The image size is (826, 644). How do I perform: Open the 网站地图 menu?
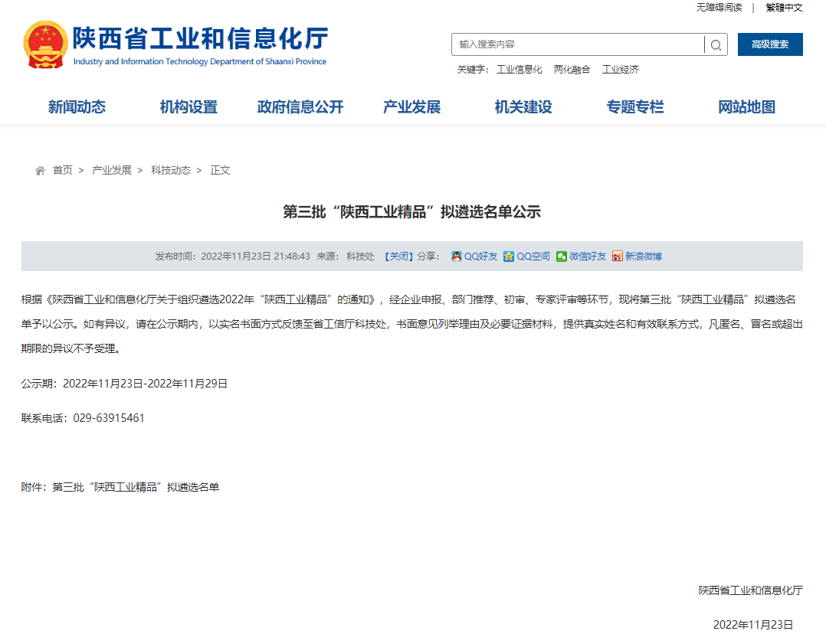(746, 107)
